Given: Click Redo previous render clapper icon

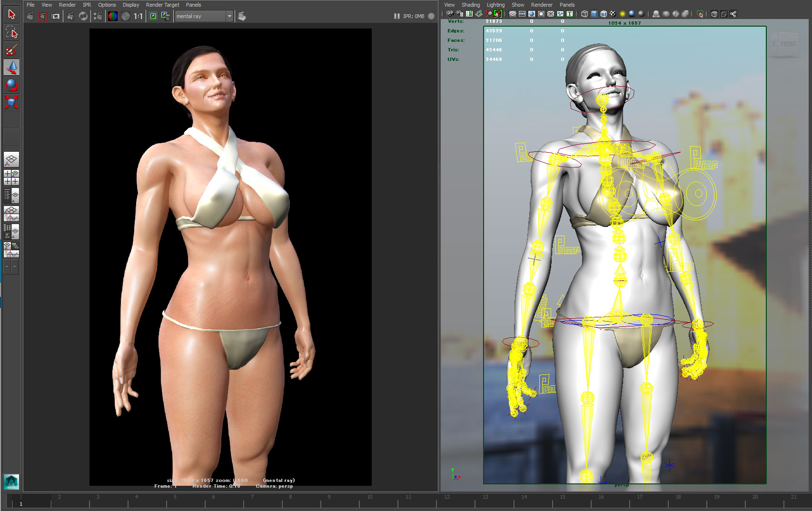Looking at the screenshot, I should pyautogui.click(x=30, y=16).
